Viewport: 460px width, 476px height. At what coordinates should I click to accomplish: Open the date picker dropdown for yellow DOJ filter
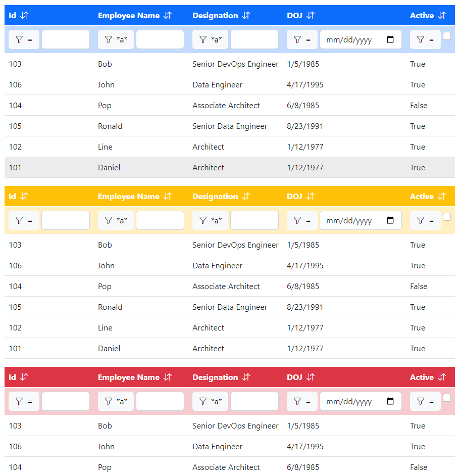[391, 220]
